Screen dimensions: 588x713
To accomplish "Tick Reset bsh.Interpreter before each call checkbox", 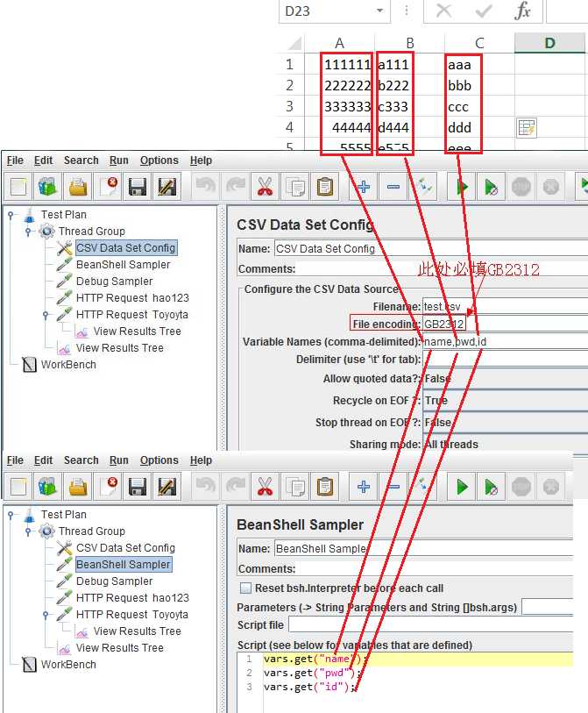I will point(245,588).
